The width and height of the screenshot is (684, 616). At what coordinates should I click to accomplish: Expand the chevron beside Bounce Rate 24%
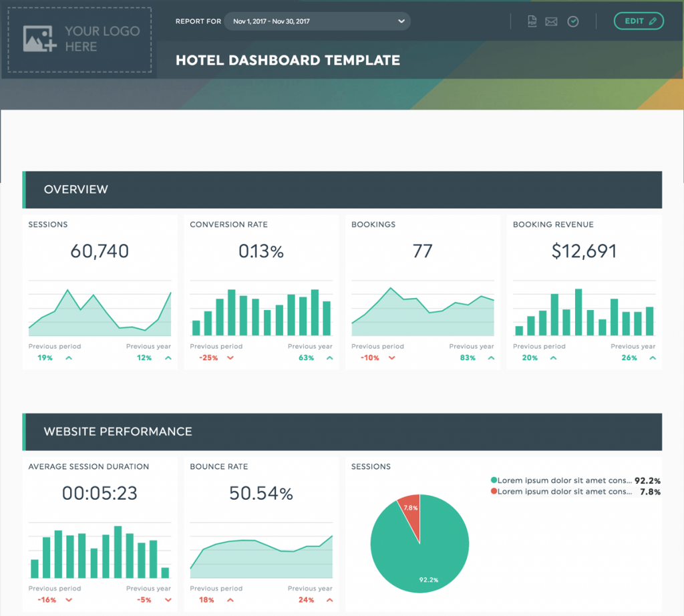tap(329, 599)
